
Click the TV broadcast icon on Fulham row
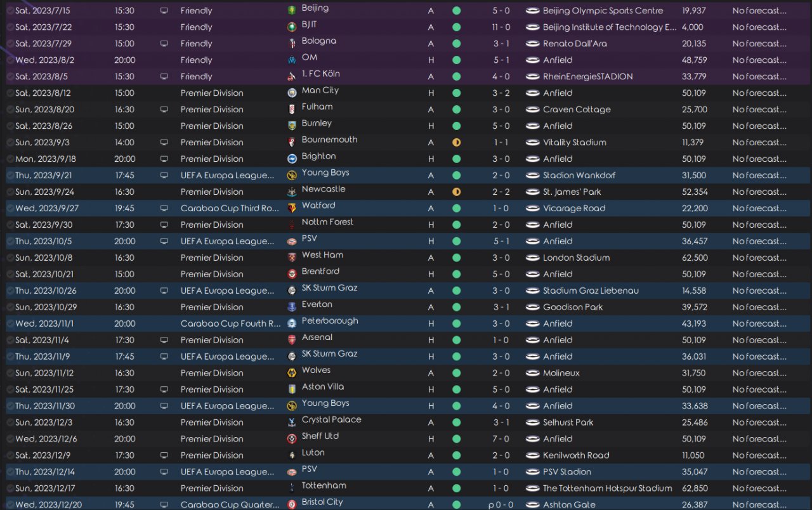point(164,110)
